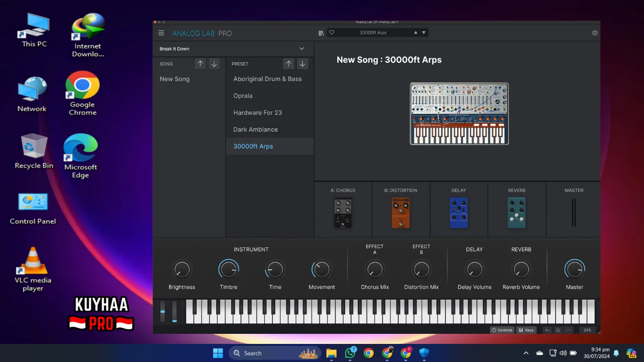644x362 pixels.
Task: Open the clock showing 9:34 pm
Action: click(596, 353)
